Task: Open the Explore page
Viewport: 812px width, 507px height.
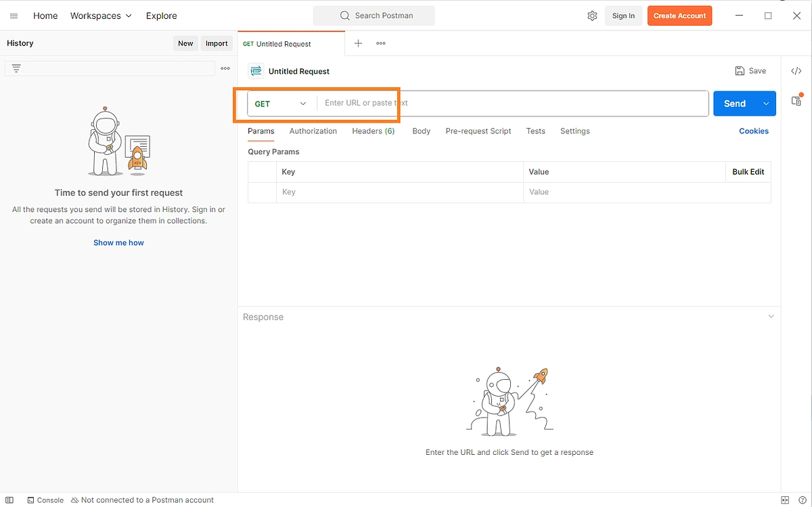Action: coord(162,16)
